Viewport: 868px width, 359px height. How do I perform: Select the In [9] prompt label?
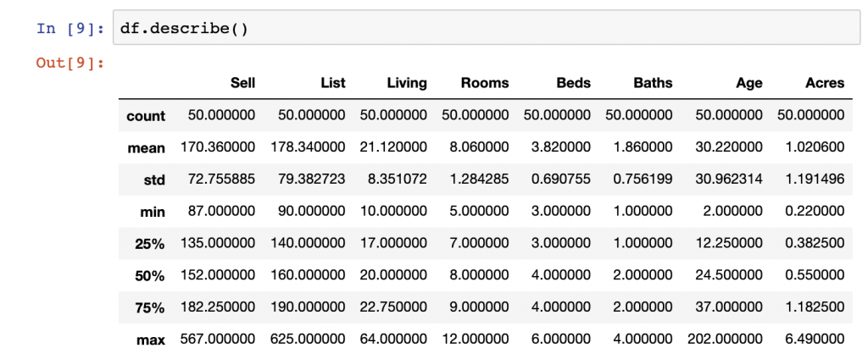[70, 28]
